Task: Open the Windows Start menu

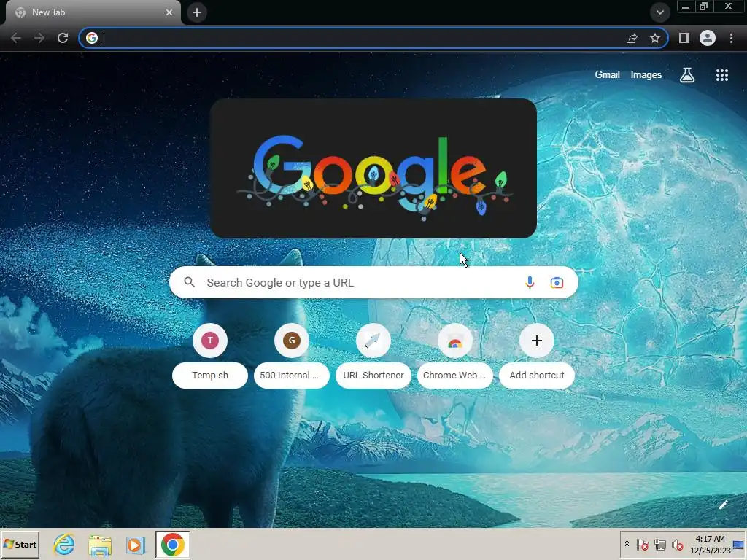Action: point(20,544)
